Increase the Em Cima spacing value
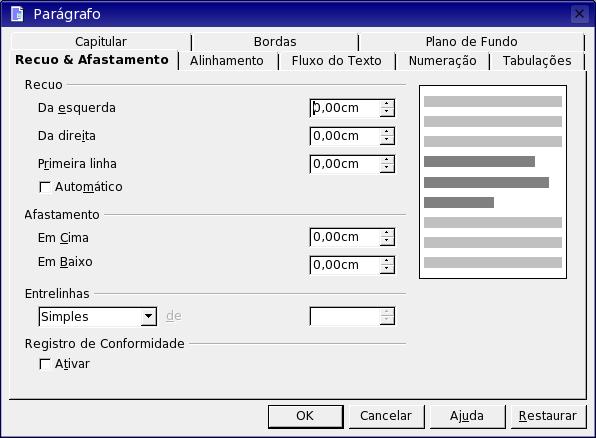596x438 pixels. [387, 233]
